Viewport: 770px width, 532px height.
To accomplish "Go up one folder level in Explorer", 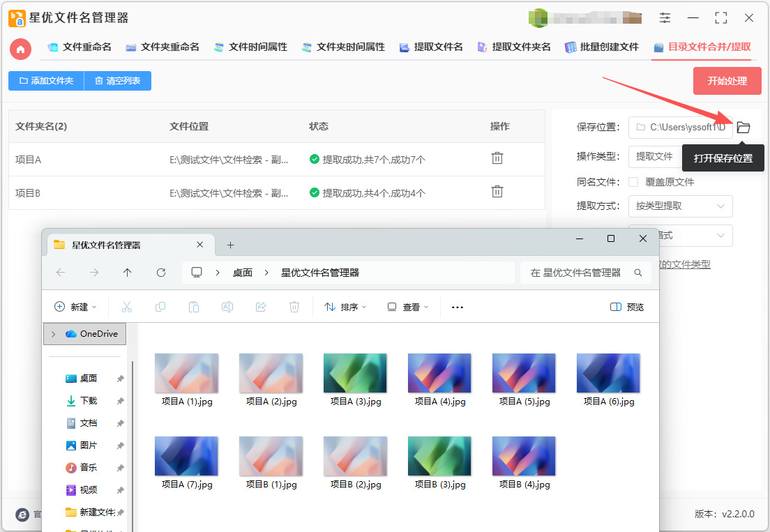I will click(x=127, y=273).
